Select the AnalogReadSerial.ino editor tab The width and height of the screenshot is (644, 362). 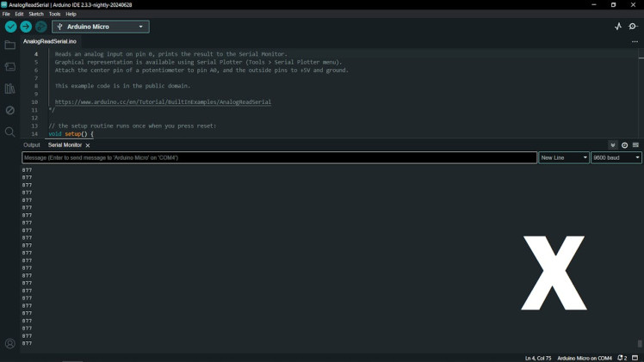(x=50, y=41)
